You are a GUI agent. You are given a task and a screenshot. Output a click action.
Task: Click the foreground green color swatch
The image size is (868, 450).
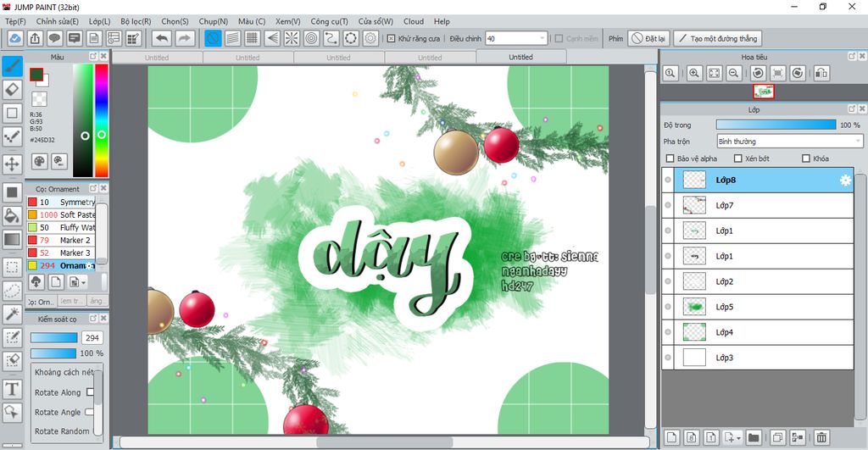click(36, 75)
